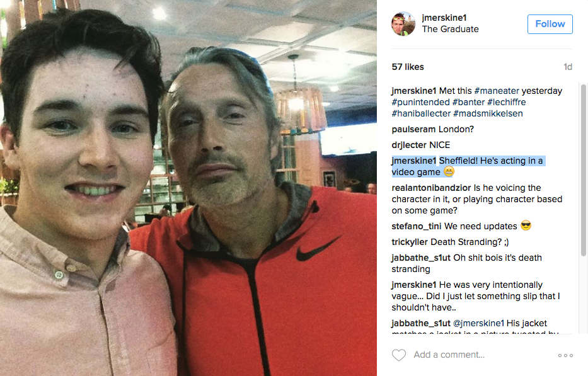Screen dimensions: 588x376
Task: Open the #madsmikkelsen hashtag
Action: coord(488,113)
